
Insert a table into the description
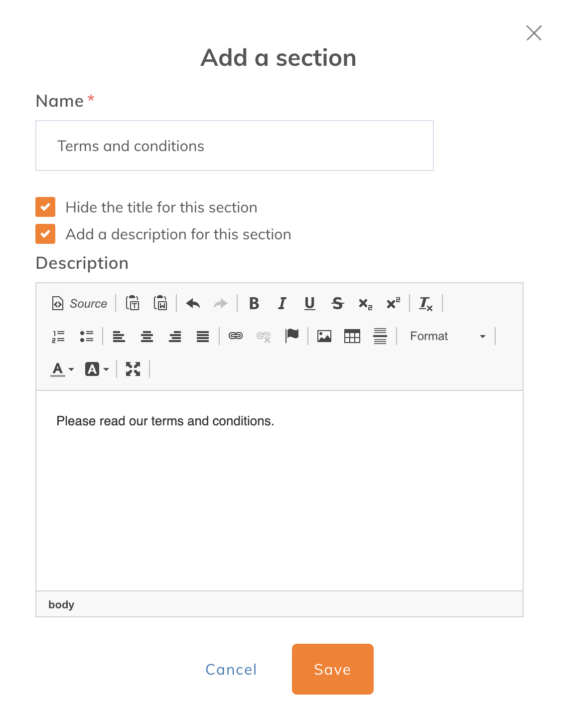[352, 336]
